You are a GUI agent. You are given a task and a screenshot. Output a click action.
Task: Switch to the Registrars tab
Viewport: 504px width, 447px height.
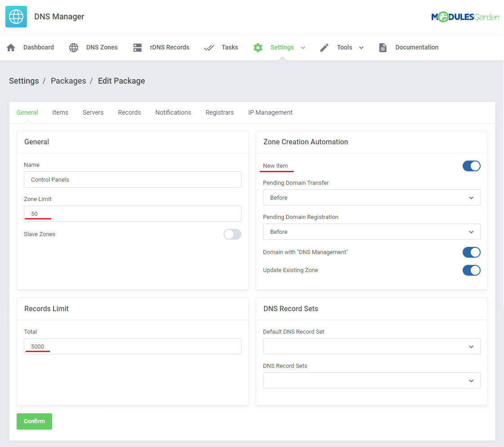(219, 112)
